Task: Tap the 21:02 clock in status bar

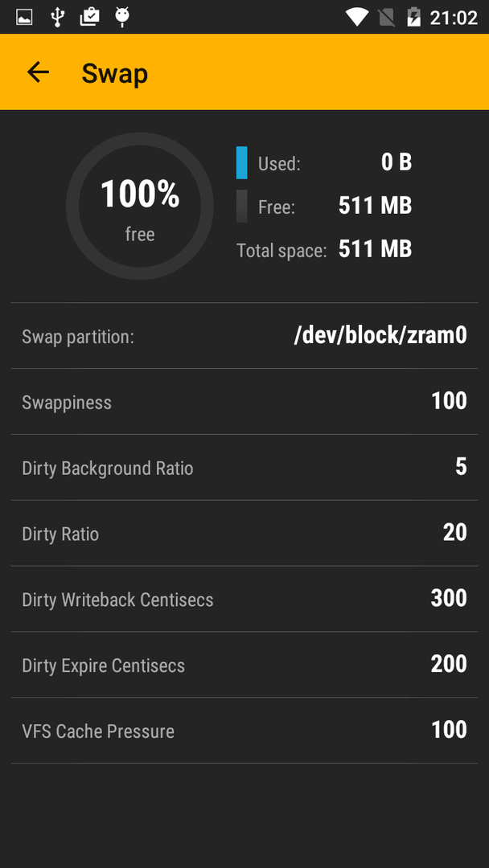Action: click(454, 18)
